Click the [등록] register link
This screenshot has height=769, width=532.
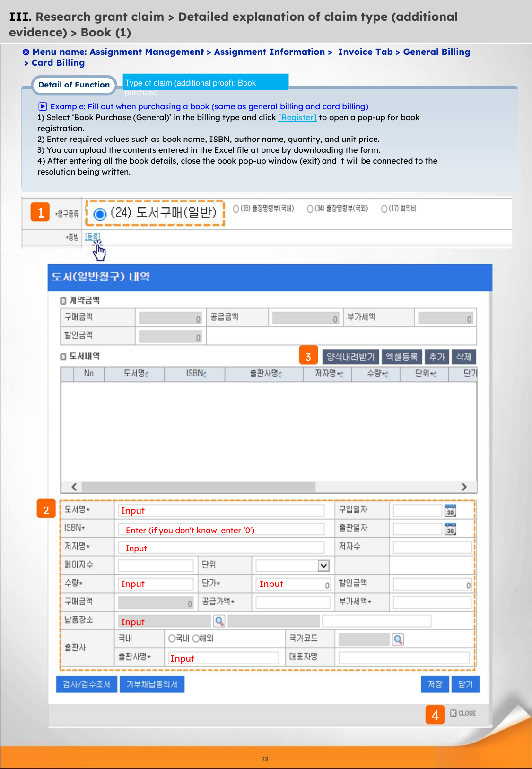pyautogui.click(x=92, y=236)
